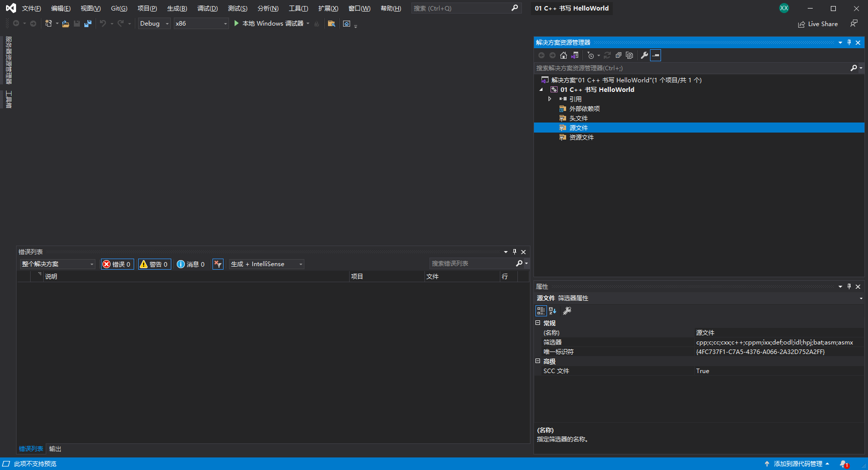
Task: Open the 源文件 筛选器属性 object dropdown
Action: click(861, 298)
